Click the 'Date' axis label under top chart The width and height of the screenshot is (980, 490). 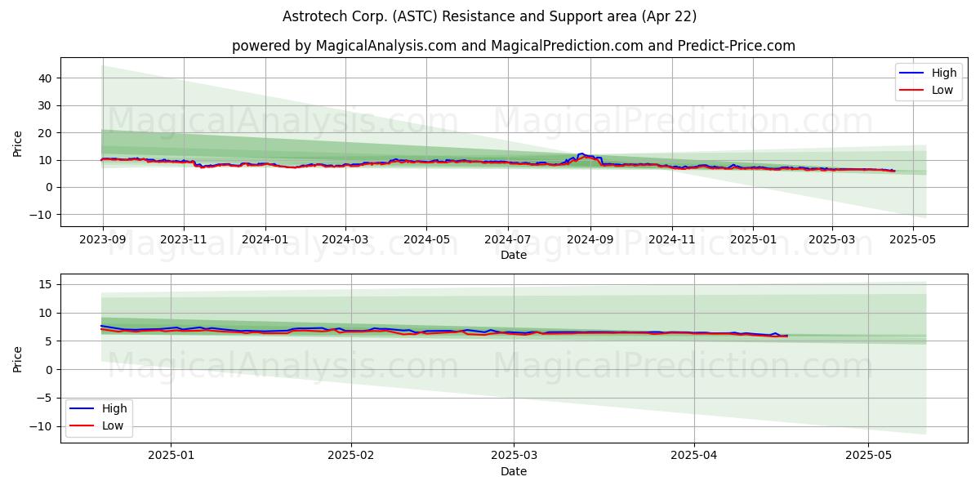pos(514,256)
